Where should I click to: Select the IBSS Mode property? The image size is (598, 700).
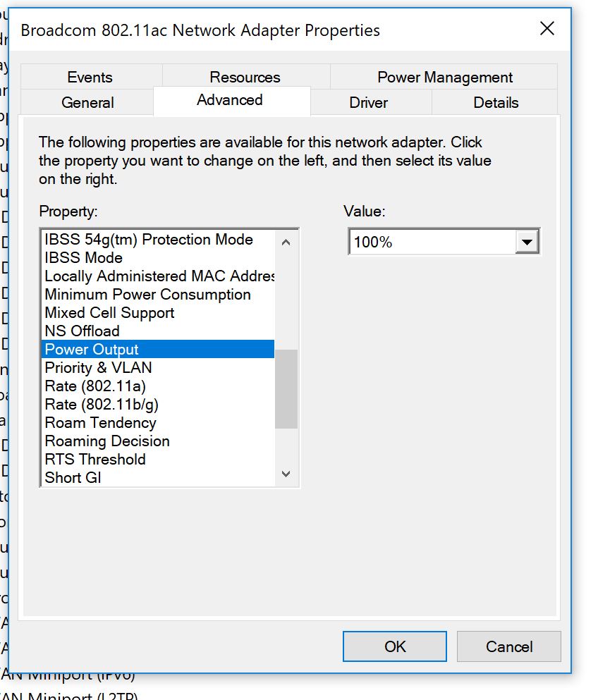point(158,257)
